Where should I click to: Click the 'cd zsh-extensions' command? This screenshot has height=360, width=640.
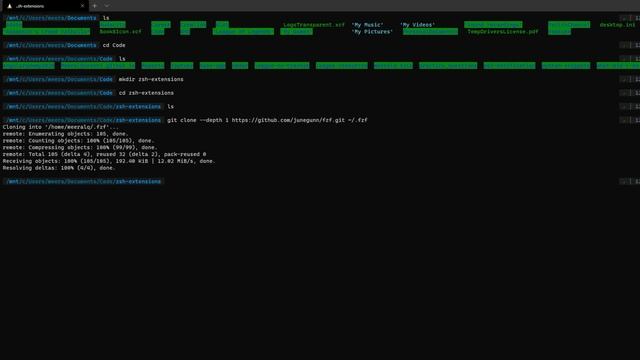[146, 93]
